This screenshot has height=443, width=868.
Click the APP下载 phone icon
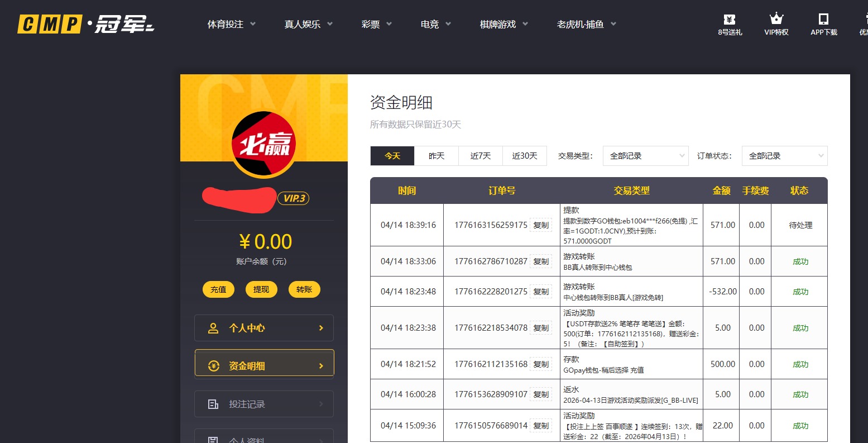point(823,19)
